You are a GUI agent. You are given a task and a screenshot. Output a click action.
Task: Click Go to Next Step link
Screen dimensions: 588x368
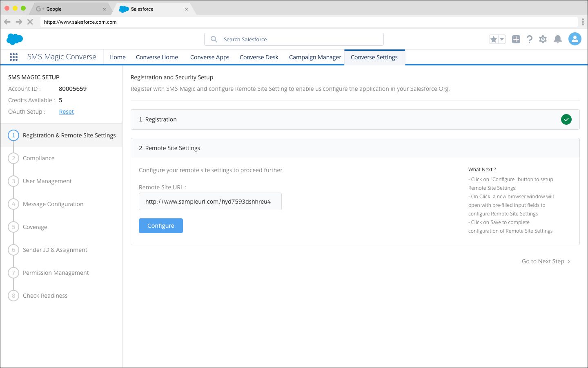546,261
